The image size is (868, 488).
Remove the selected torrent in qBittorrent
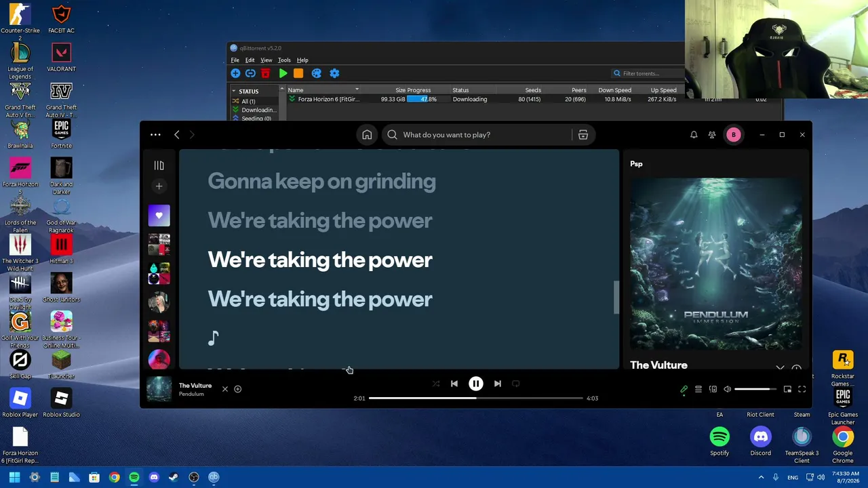[266, 73]
